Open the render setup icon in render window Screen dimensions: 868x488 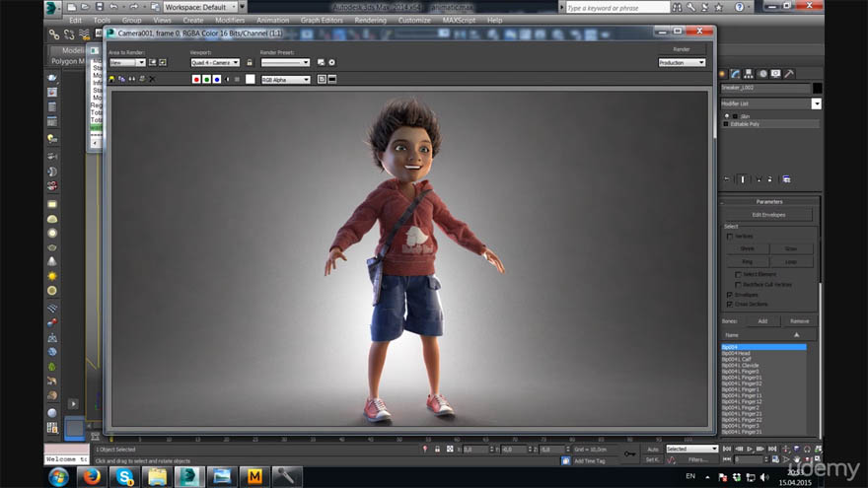click(x=322, y=62)
